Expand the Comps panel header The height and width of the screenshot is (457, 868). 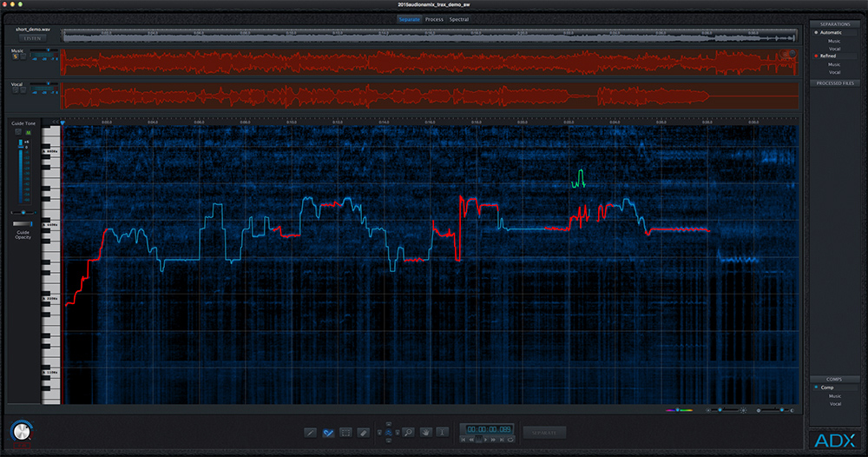[834, 379]
